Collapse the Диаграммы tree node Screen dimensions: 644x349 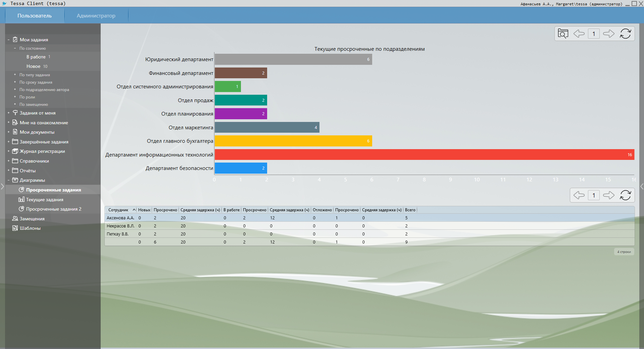[x=8, y=180]
